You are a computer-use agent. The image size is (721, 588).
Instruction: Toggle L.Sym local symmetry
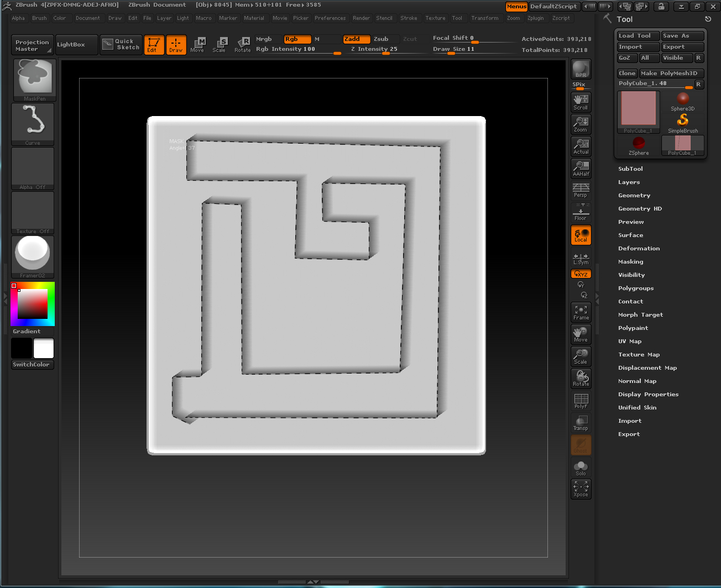[581, 258]
